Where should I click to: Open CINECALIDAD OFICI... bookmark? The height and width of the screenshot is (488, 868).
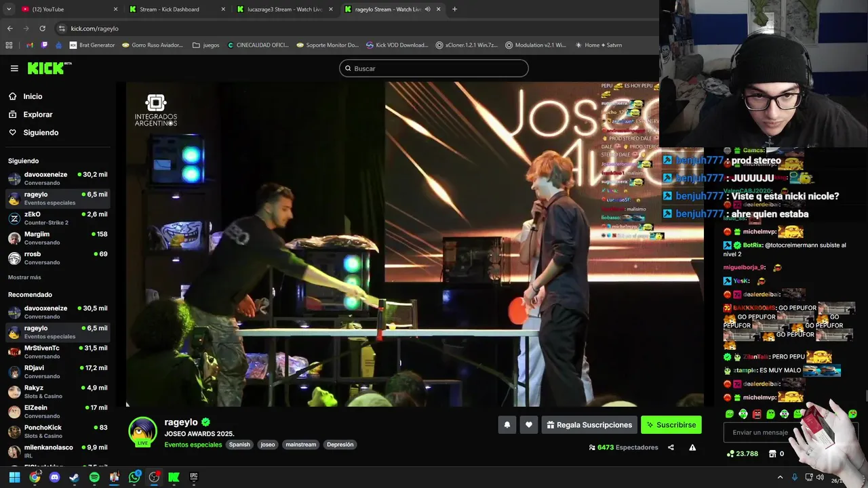click(258, 45)
